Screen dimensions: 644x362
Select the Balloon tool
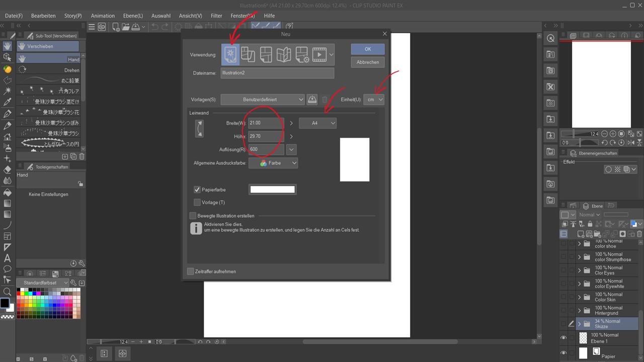(7, 269)
